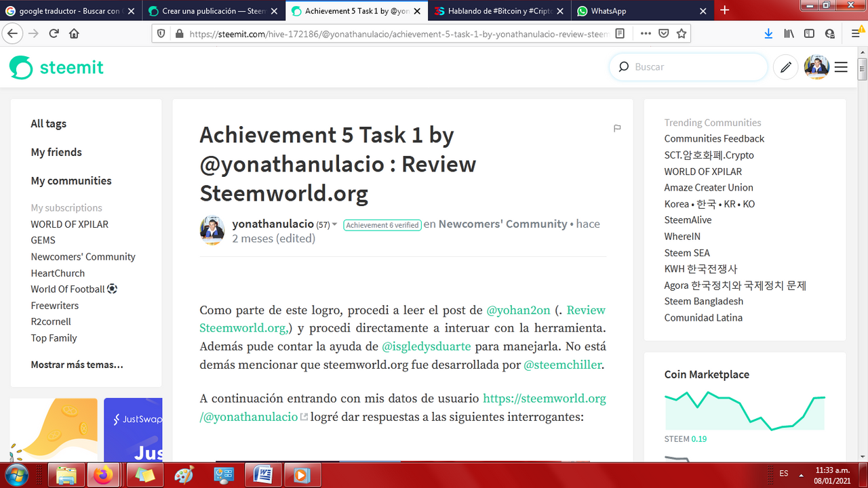Close the Achievement 5 Task 1 tab
Image resolution: width=868 pixels, height=488 pixels.
(x=416, y=11)
